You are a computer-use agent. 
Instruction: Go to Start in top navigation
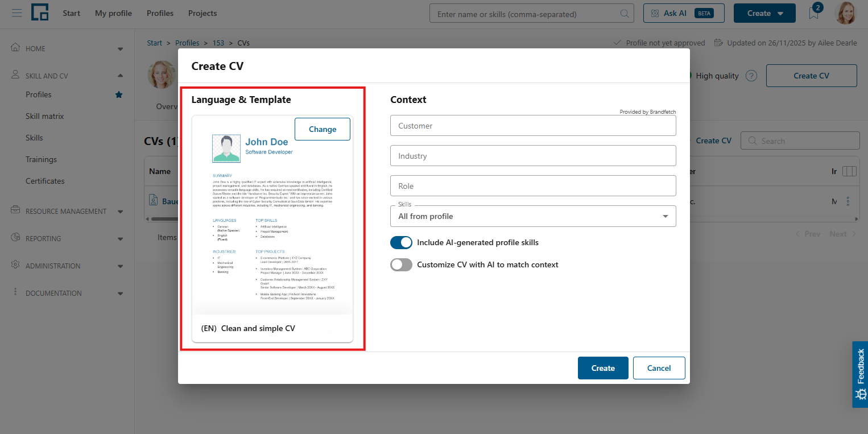tap(72, 13)
